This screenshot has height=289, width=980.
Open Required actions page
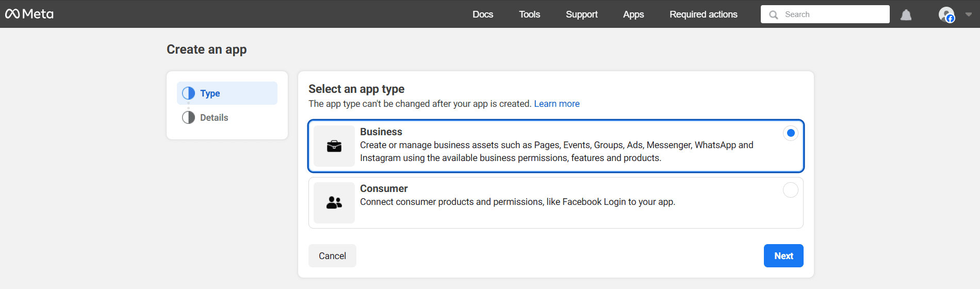click(x=703, y=14)
